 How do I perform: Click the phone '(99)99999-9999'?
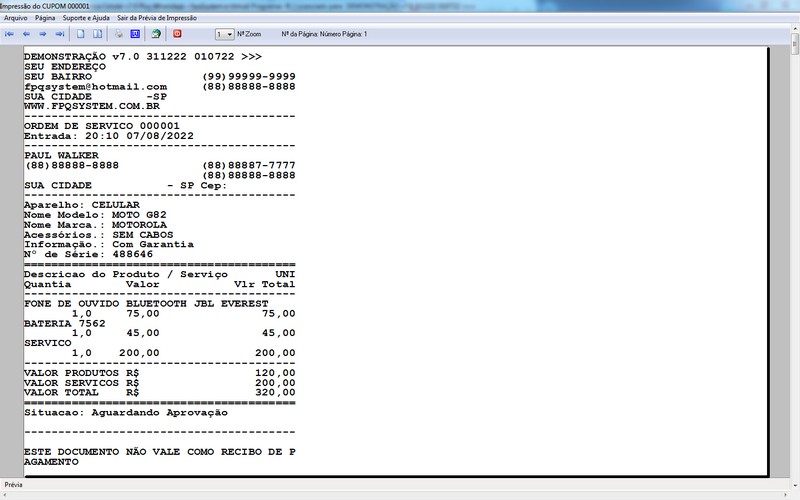pos(249,77)
